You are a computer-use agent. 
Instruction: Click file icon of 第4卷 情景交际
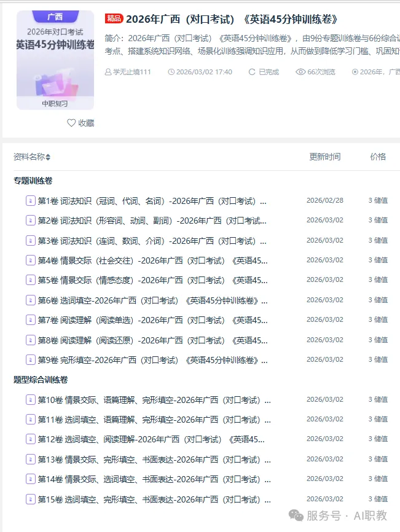[31, 260]
